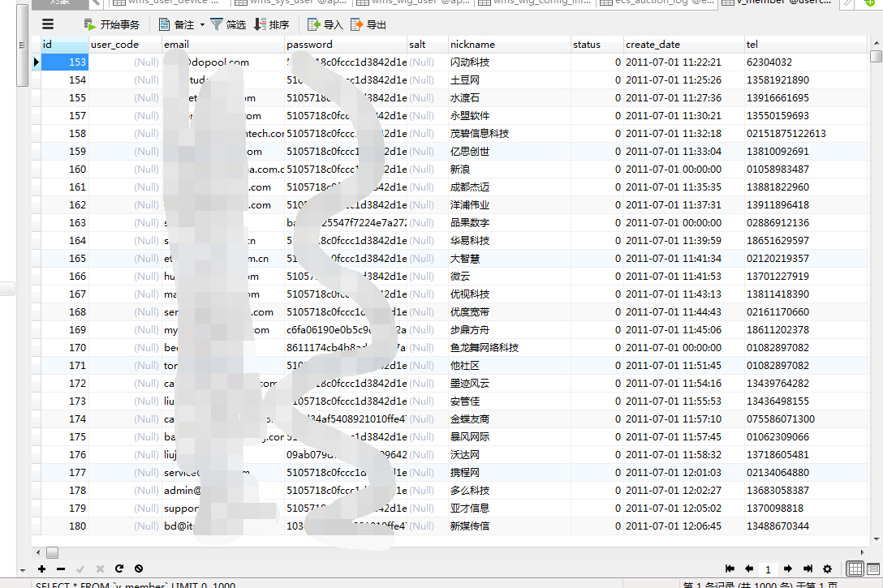Click the 导出 export button
The height and width of the screenshot is (588, 883).
pyautogui.click(x=368, y=25)
